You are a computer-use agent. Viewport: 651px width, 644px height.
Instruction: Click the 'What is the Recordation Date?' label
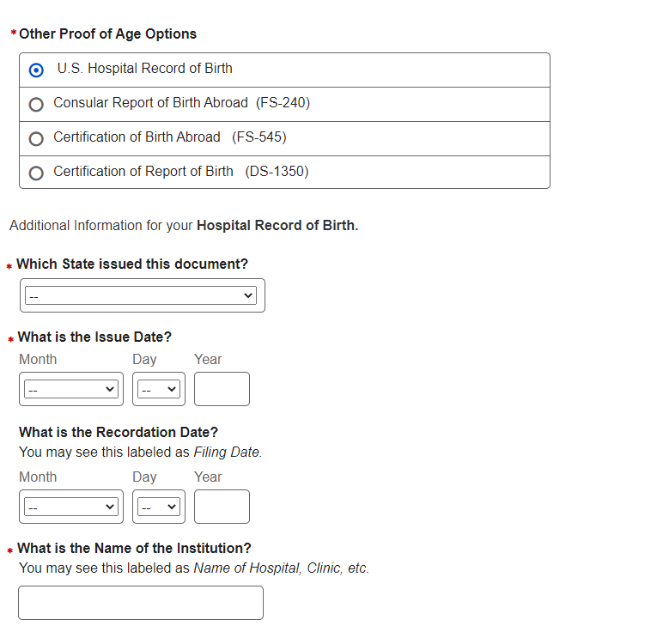[x=119, y=432]
